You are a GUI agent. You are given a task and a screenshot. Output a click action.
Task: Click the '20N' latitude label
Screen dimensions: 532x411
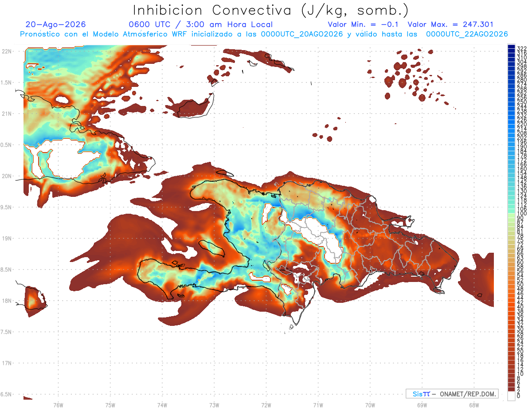coord(7,176)
